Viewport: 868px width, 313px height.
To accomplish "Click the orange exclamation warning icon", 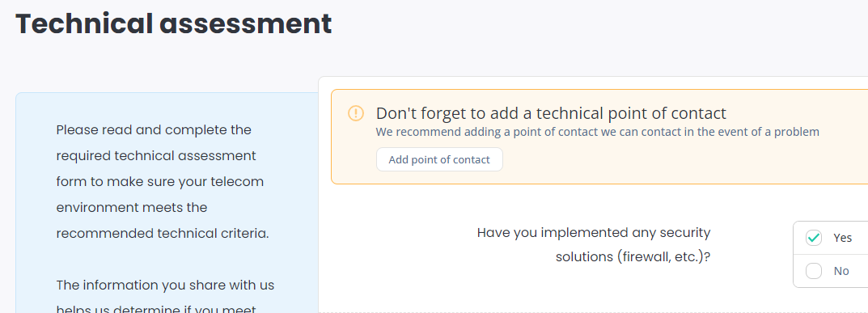I will (x=355, y=113).
